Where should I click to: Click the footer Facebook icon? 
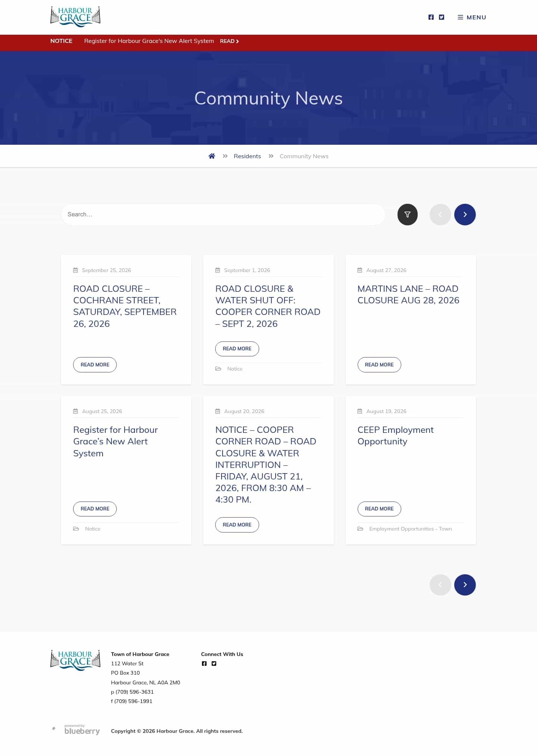204,663
